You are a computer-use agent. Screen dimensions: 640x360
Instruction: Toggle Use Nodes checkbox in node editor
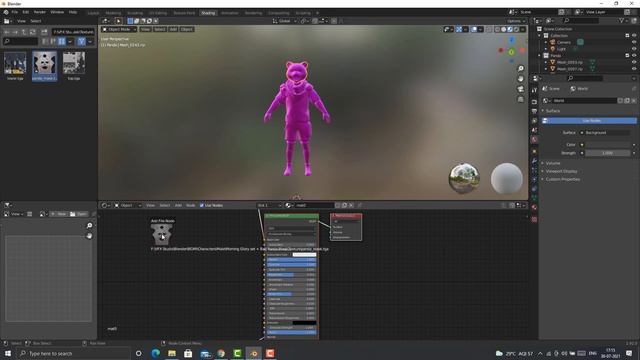tap(202, 205)
